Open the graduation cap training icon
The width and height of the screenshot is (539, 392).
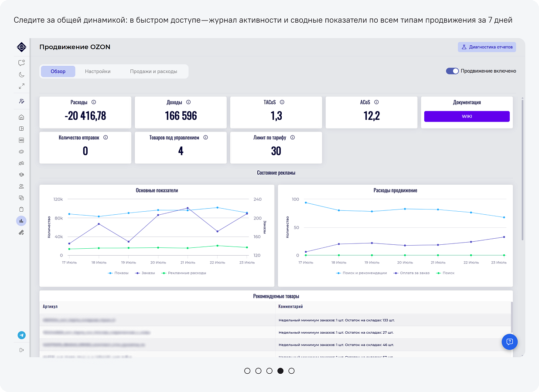21,175
